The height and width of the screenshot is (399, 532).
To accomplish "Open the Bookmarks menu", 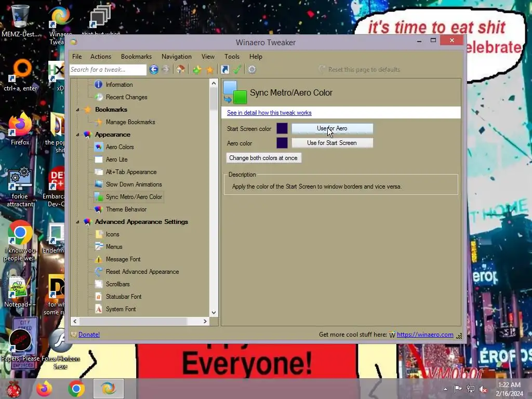I will (x=137, y=57).
